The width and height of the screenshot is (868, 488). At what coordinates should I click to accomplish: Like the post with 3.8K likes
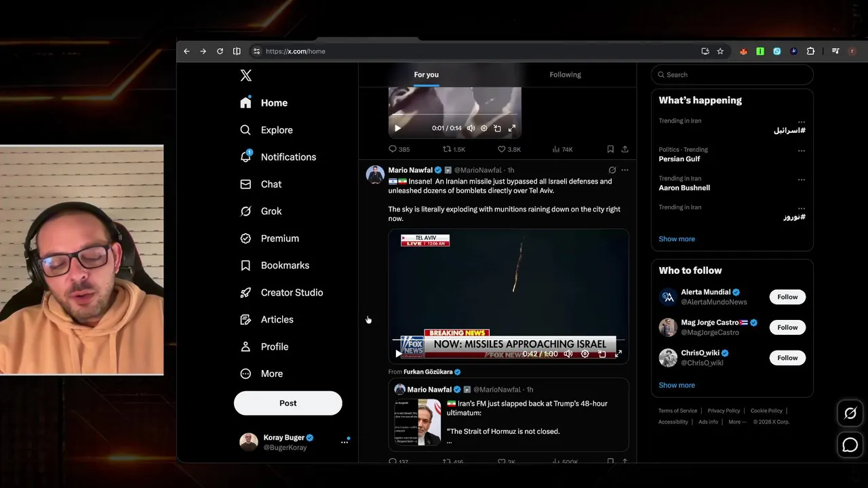click(509, 149)
